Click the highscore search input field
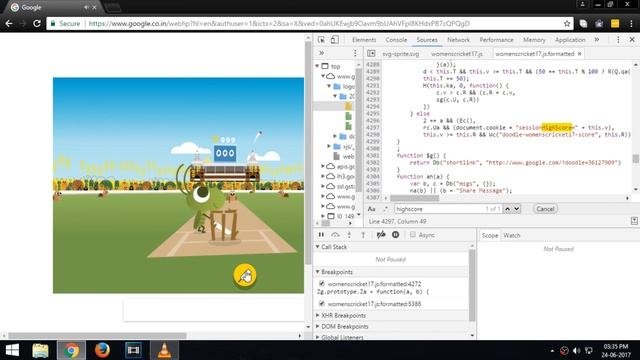Viewport: 640px width, 360px height. (448, 209)
